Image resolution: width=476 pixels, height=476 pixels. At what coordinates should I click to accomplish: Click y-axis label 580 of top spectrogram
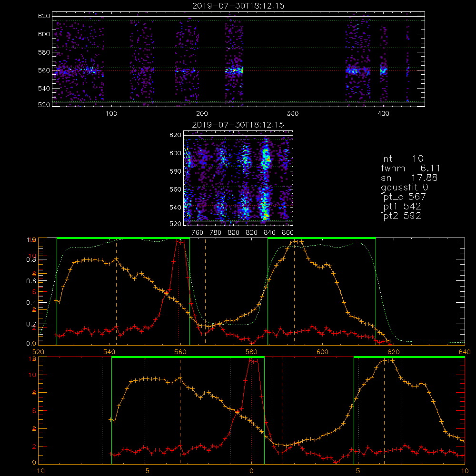44,52
